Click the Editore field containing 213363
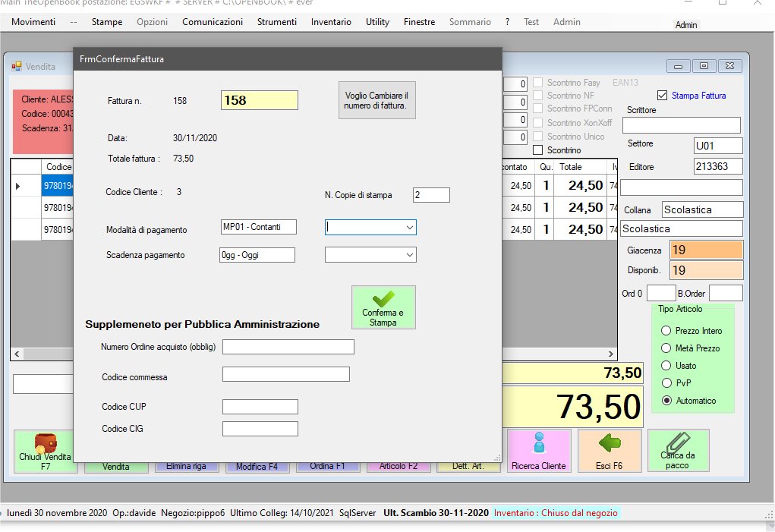775x532 pixels. point(718,166)
